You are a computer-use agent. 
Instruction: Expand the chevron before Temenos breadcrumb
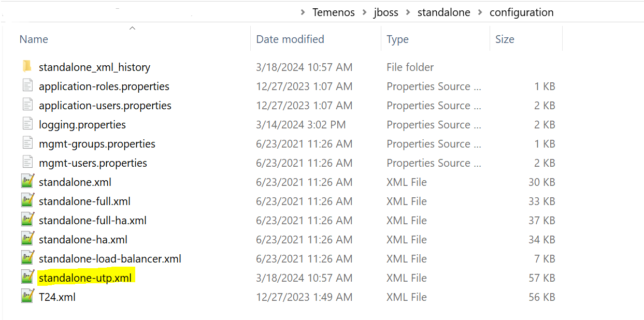(x=303, y=12)
